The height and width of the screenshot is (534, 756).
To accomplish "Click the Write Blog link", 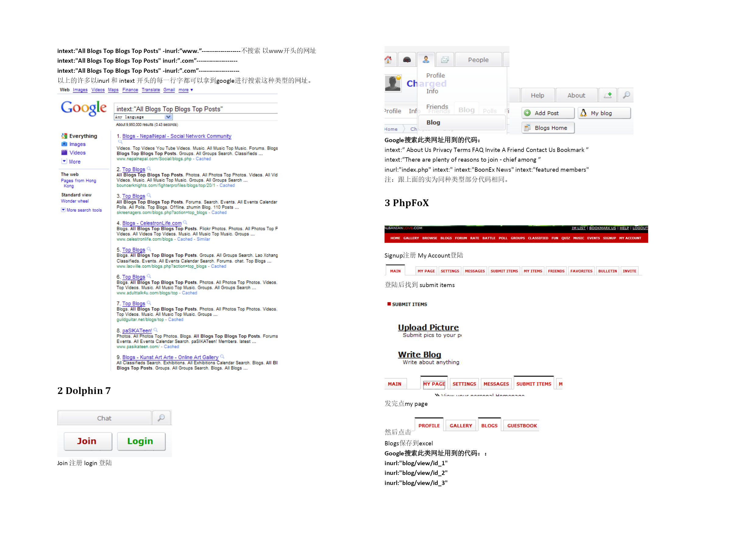I will (x=420, y=354).
